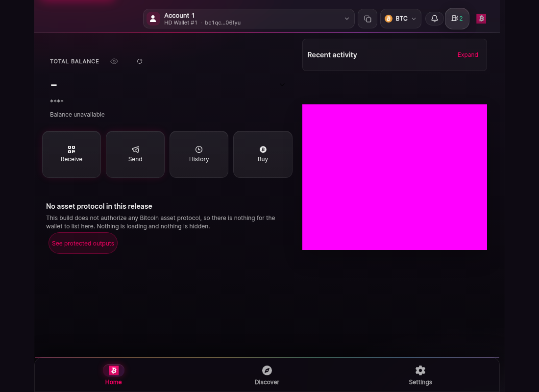
Task: Expand the balance details chevron
Action: point(282,85)
